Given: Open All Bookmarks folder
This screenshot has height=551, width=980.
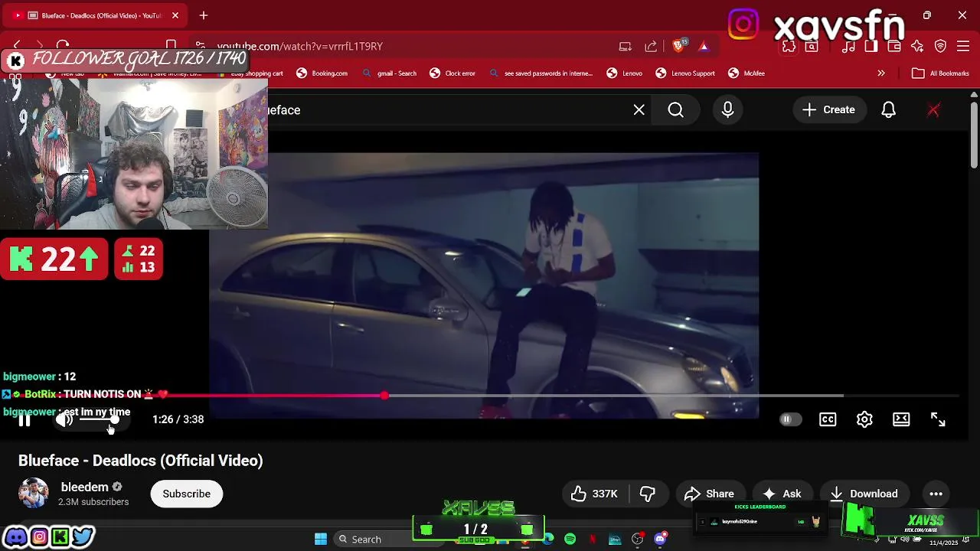Looking at the screenshot, I should [x=941, y=73].
